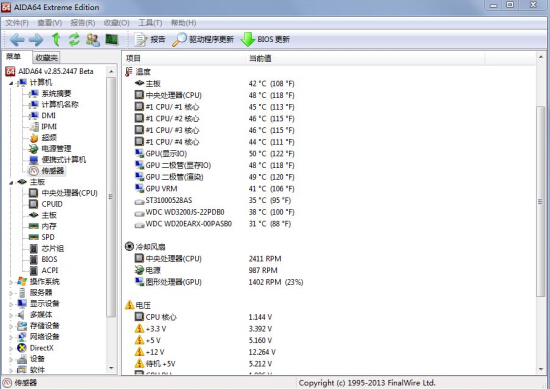Screen dimensions: 550x389
Task: Click the 操作系统 Windows flag icon
Action: tap(22, 281)
